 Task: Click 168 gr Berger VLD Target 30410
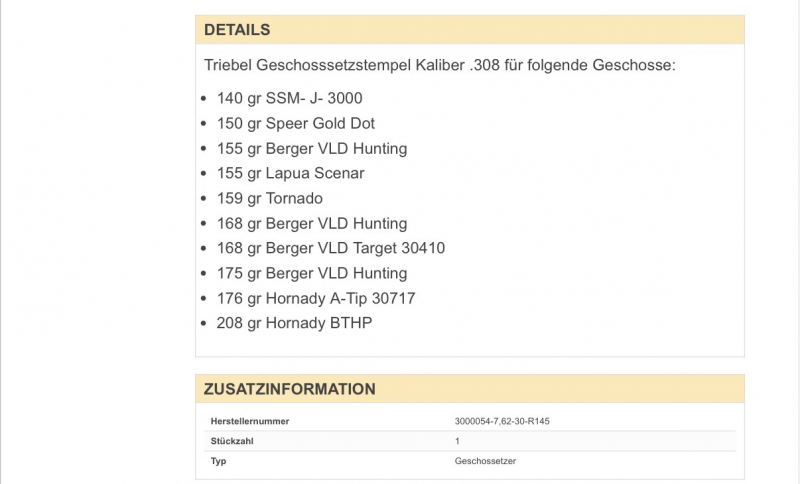coord(330,248)
